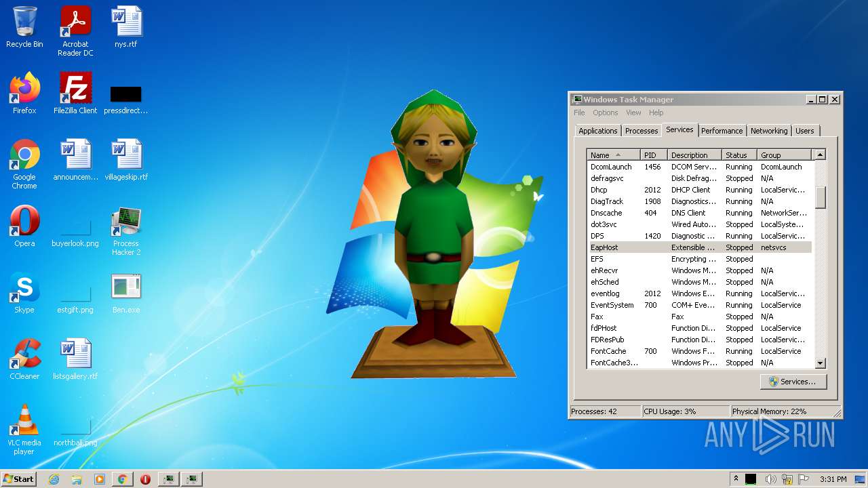Launch Acrobat Reader DC shortcut
The height and width of the screenshot is (488, 868).
75,32
